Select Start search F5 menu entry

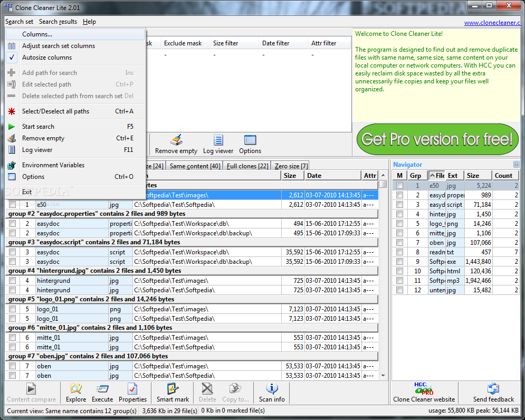(x=75, y=127)
